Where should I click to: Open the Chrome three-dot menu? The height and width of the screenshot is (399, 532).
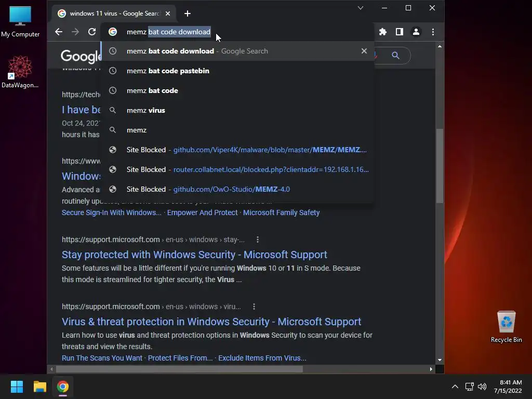433,32
